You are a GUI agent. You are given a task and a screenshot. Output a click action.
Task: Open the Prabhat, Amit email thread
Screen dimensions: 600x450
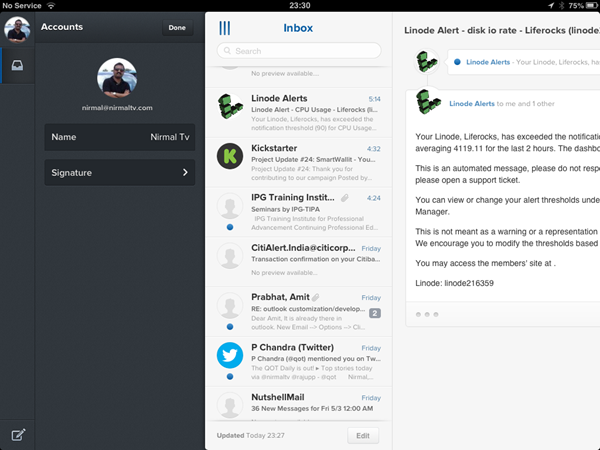(x=299, y=311)
